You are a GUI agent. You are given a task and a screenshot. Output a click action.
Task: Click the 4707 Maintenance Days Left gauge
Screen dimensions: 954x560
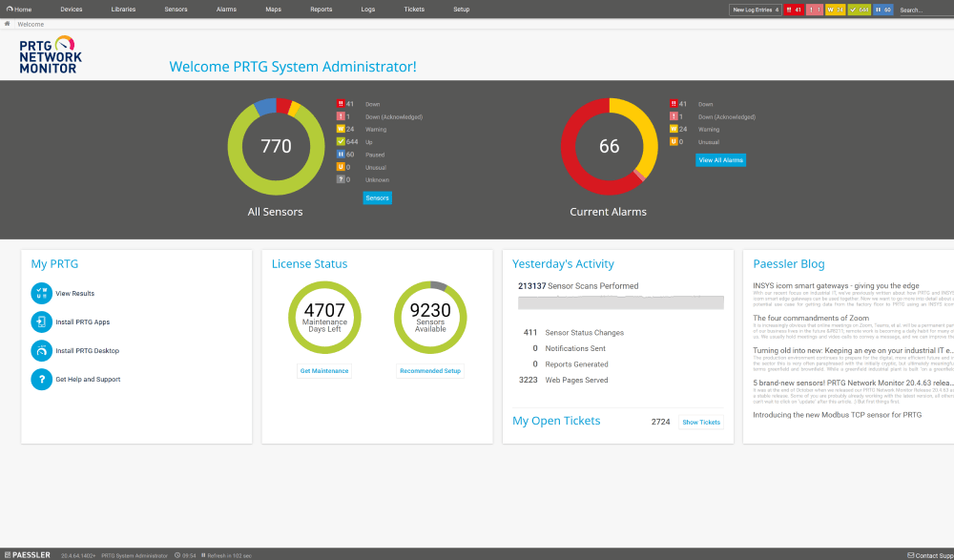click(x=324, y=317)
